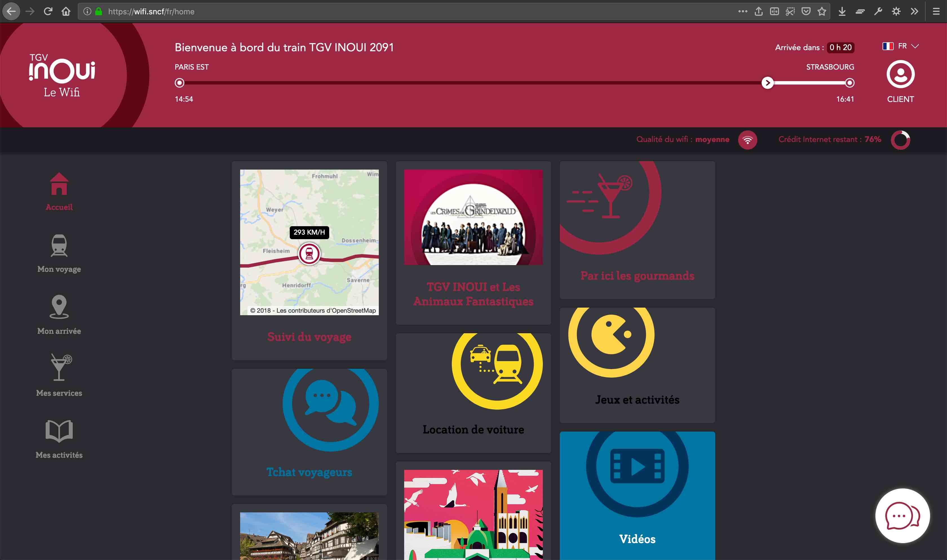The height and width of the screenshot is (560, 947).
Task: Click the arrival countdown 0 h 20
Action: 840,47
